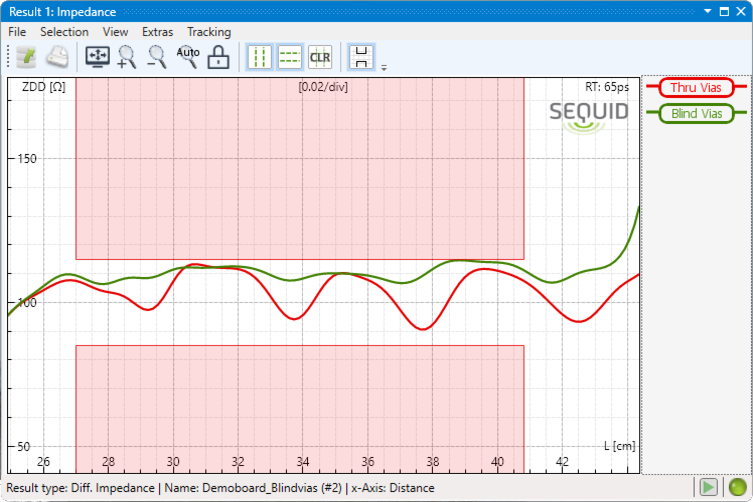Enable Auto zoom magnifier icon

188,57
